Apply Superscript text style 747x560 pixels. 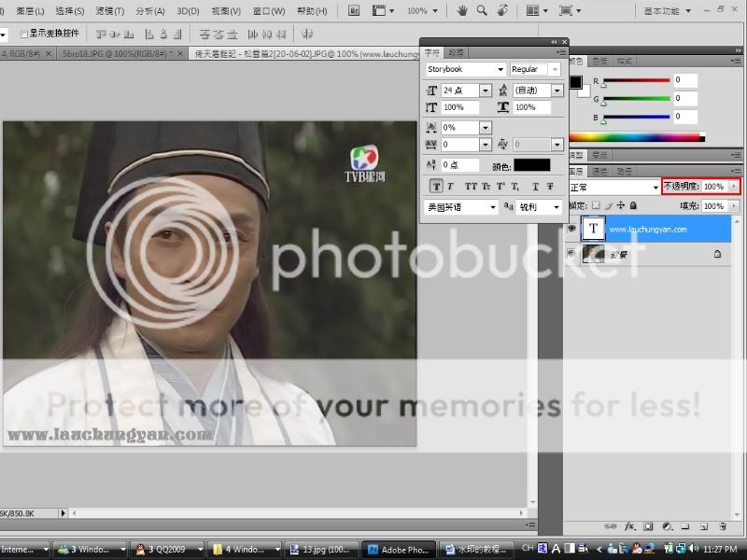click(500, 186)
